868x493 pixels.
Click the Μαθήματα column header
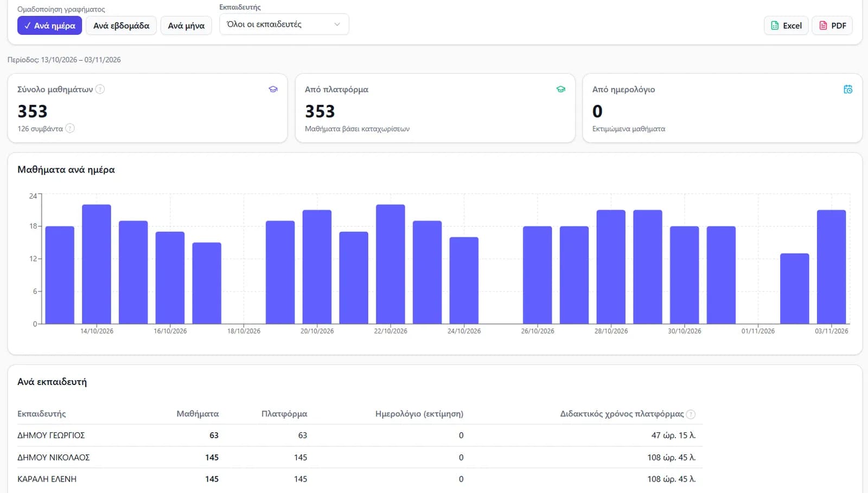pos(197,414)
